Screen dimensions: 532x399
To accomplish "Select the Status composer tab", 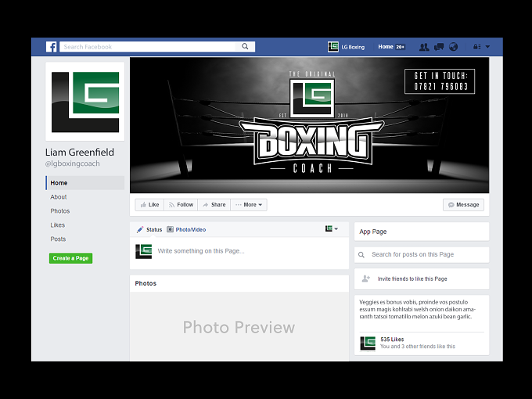I will [149, 230].
